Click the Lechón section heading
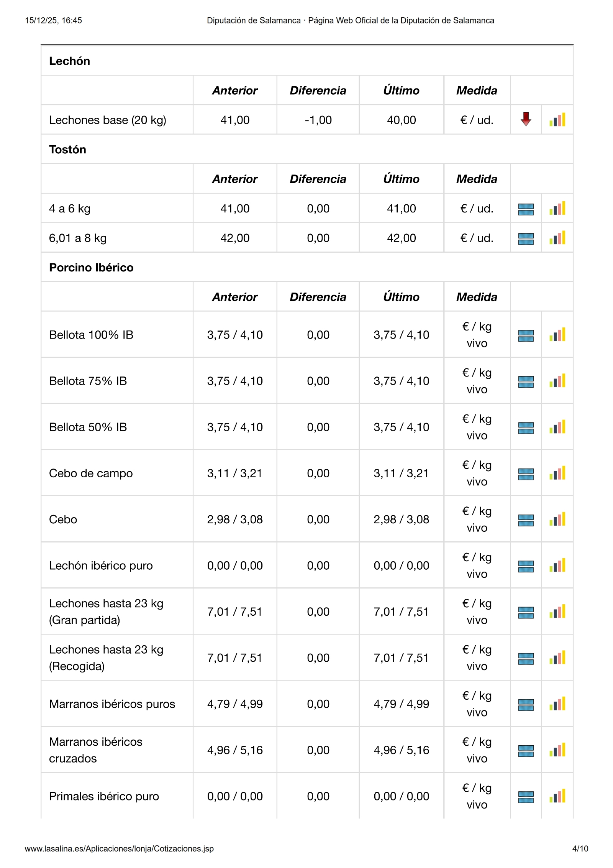613x868 pixels. 69,61
